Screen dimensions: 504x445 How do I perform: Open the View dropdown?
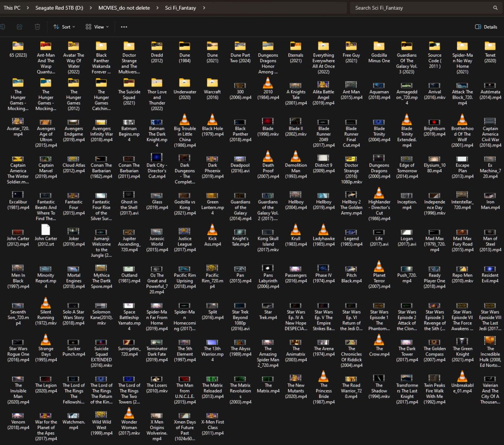[97, 27]
